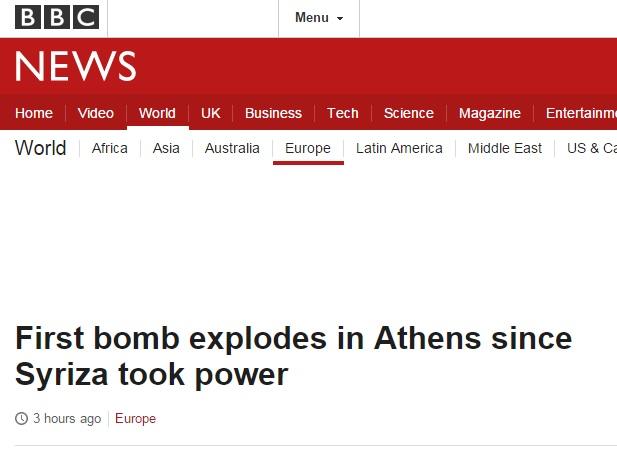Open the Magazine section
Viewport: 617px width, 451px height.
[489, 113]
